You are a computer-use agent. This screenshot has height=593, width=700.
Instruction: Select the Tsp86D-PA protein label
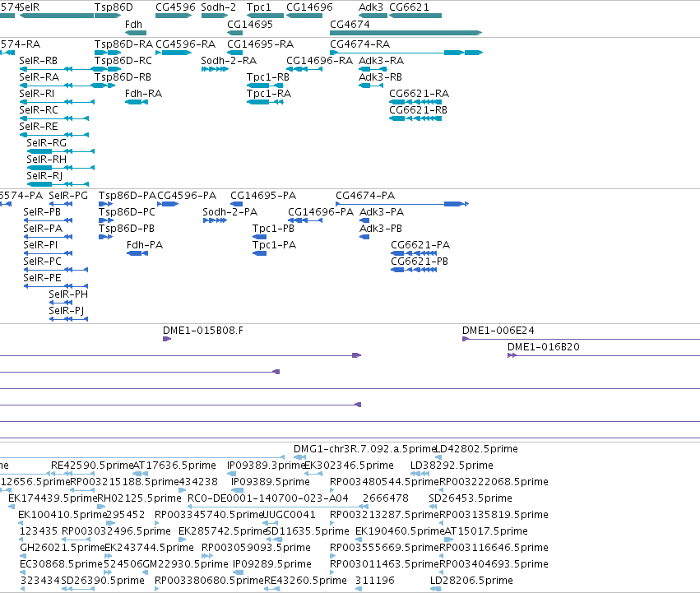pos(127,195)
